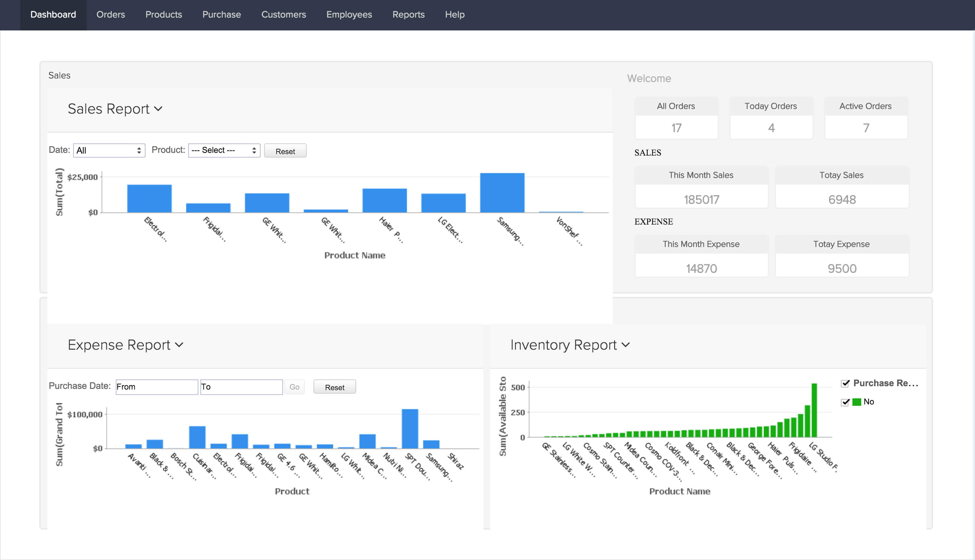The width and height of the screenshot is (975, 560).
Task: Click the Samsung bar in Sales chart
Action: click(502, 193)
